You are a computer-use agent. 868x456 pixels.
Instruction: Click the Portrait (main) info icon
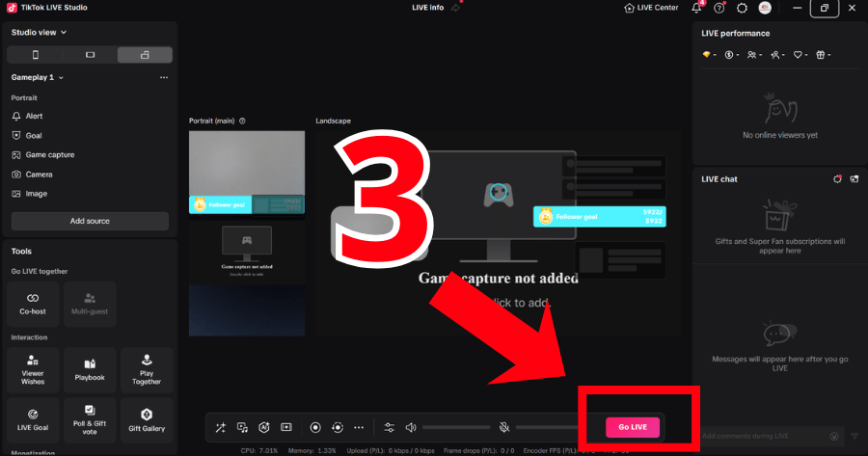(x=242, y=121)
